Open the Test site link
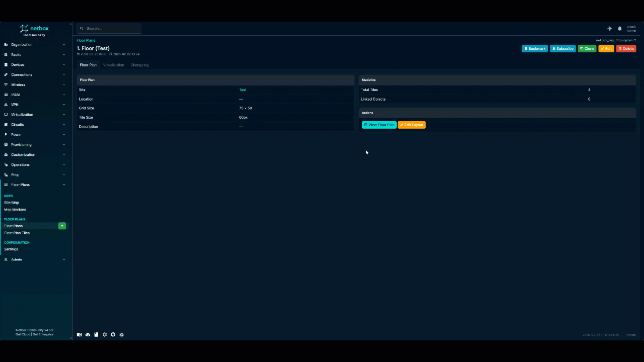 [x=243, y=89]
